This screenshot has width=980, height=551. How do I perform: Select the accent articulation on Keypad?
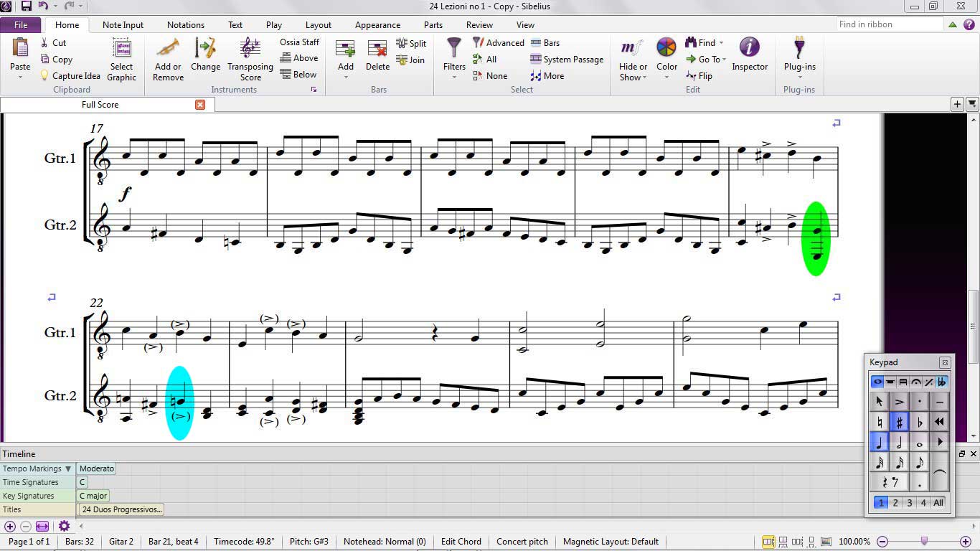point(899,402)
